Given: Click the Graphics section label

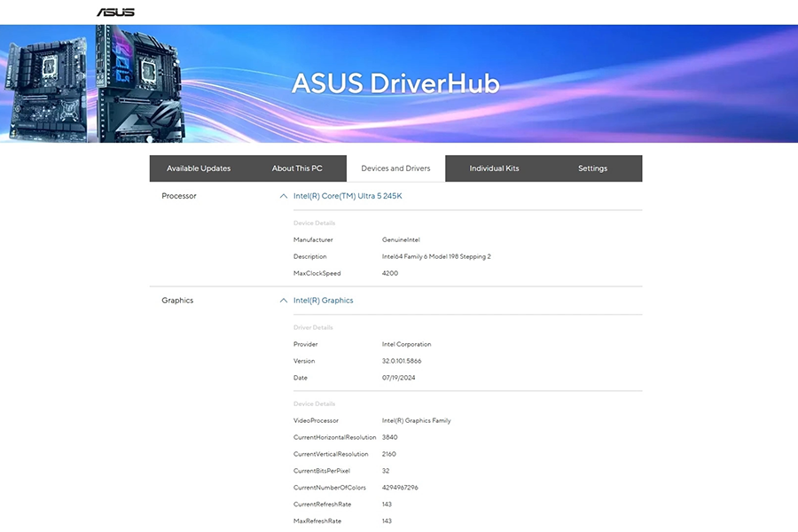Looking at the screenshot, I should (x=177, y=300).
